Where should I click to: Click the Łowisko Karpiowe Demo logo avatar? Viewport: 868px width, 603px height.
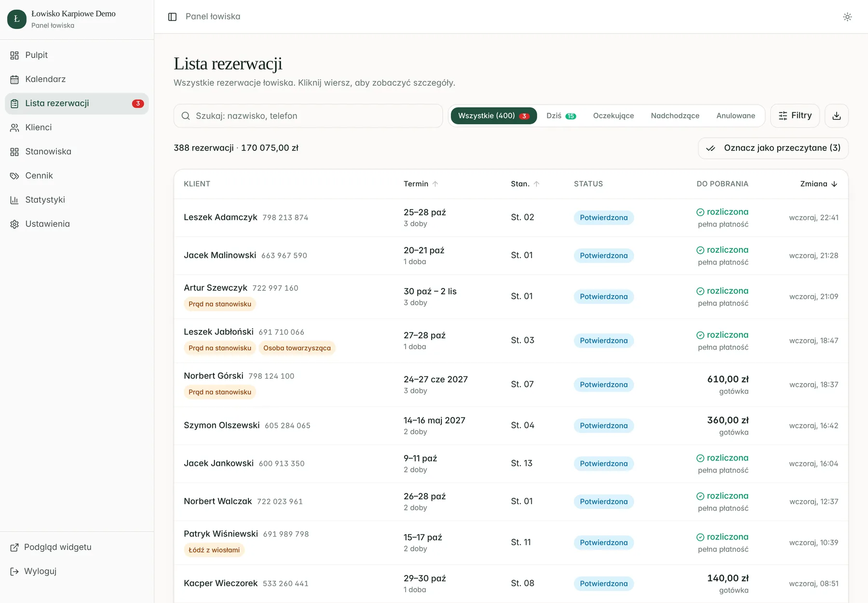(x=16, y=19)
